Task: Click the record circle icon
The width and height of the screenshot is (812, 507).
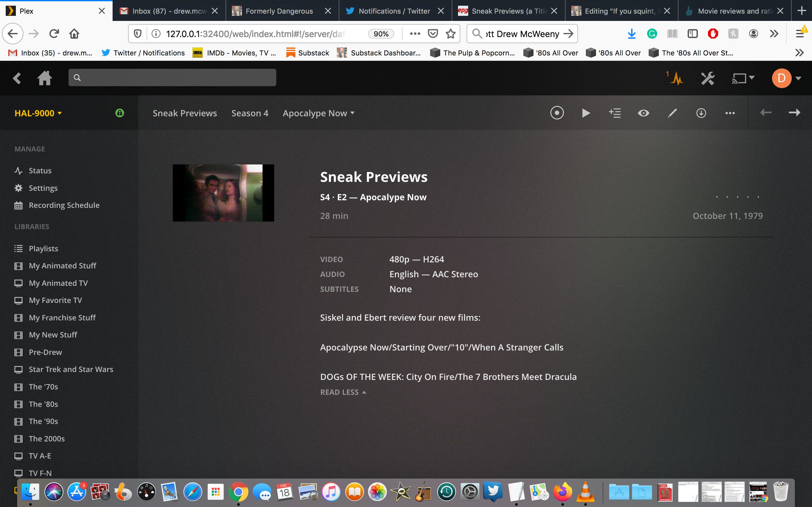Action: point(557,113)
